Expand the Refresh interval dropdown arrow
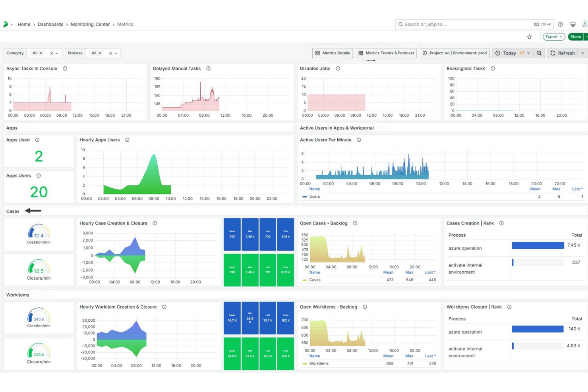 [582, 53]
